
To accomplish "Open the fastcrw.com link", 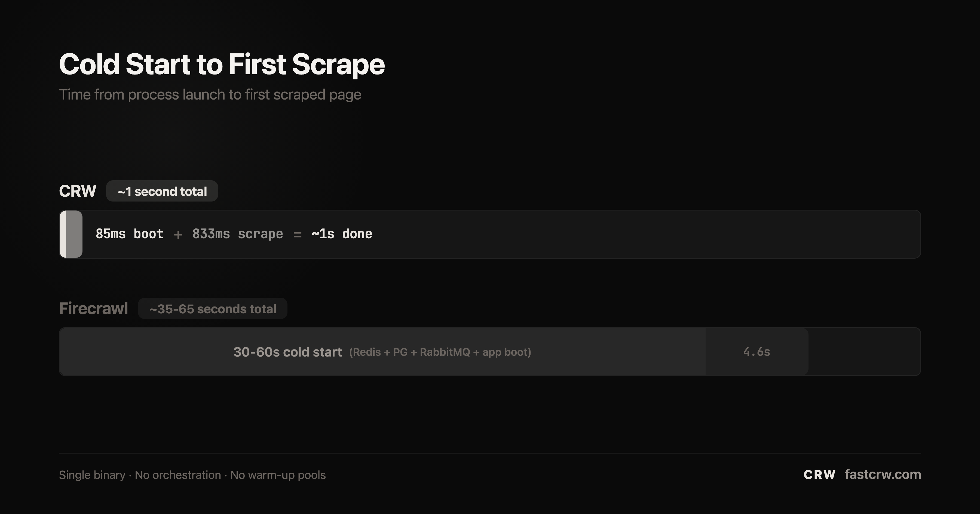I will 883,475.
